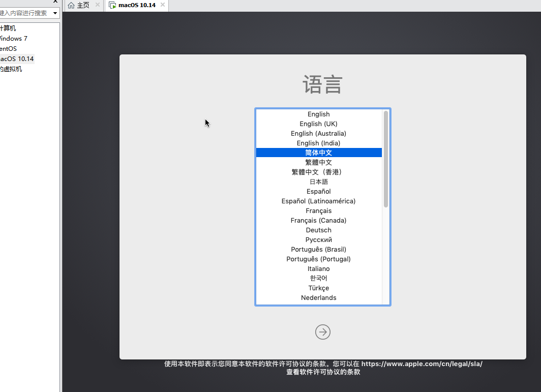The width and height of the screenshot is (541, 392).
Task: Choose Español (Latinoamérica) language
Action: [319, 201]
